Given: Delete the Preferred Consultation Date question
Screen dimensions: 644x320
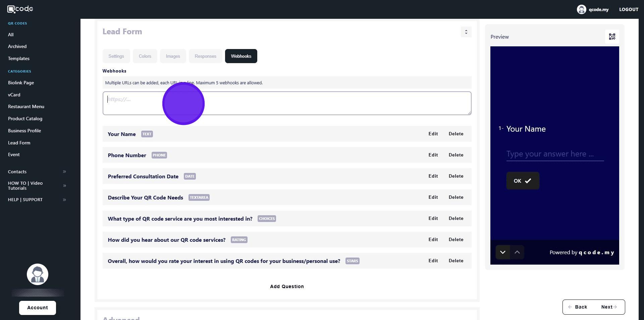Looking at the screenshot, I should coord(456,176).
